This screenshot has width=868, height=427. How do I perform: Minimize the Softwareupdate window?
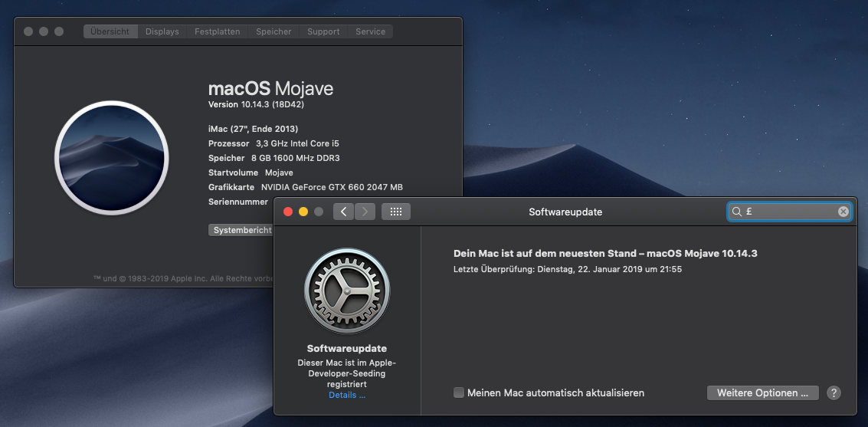(303, 212)
